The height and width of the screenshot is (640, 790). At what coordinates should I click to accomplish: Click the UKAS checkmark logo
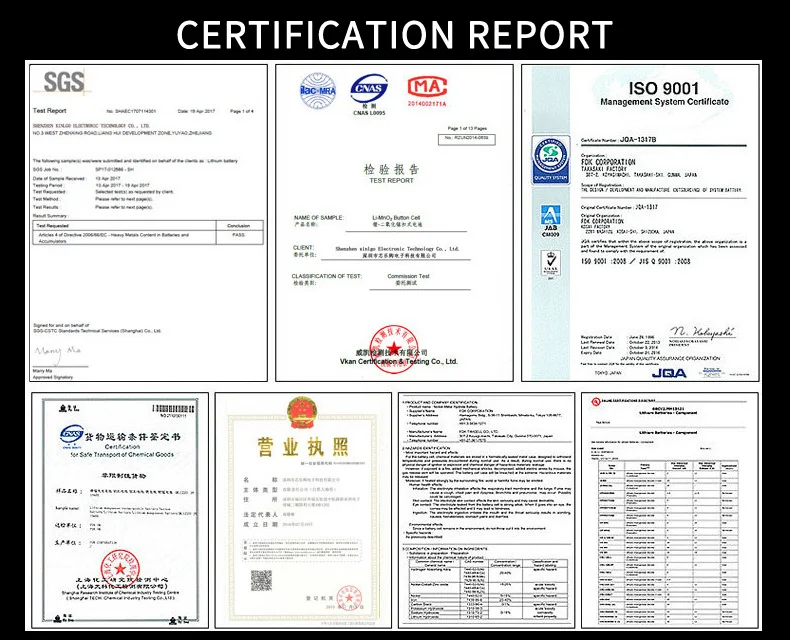tap(551, 265)
